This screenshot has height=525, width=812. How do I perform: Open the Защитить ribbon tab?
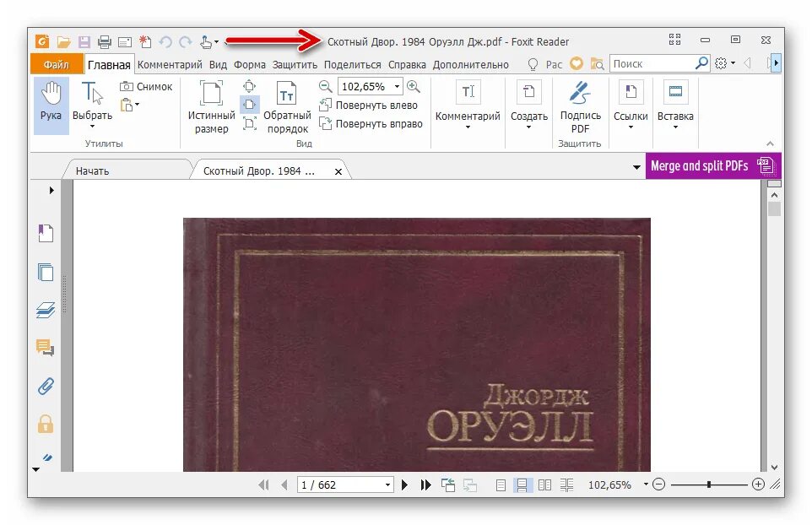coord(295,65)
